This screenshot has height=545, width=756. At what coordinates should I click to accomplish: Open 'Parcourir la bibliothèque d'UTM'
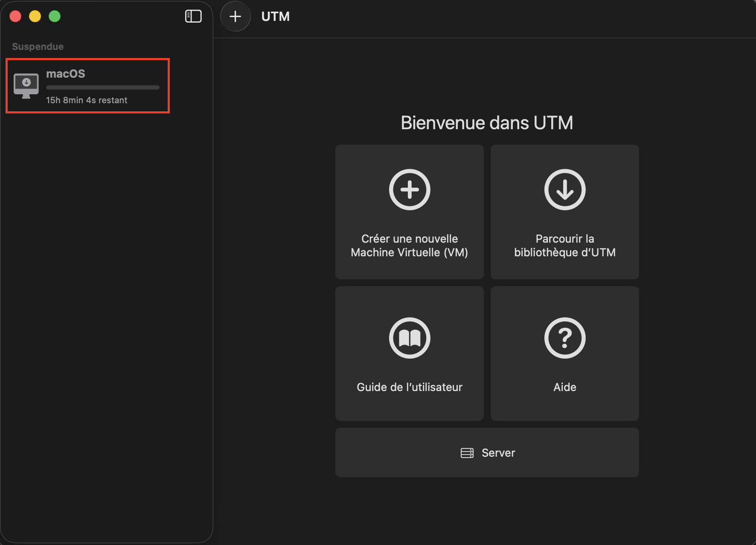pyautogui.click(x=565, y=212)
